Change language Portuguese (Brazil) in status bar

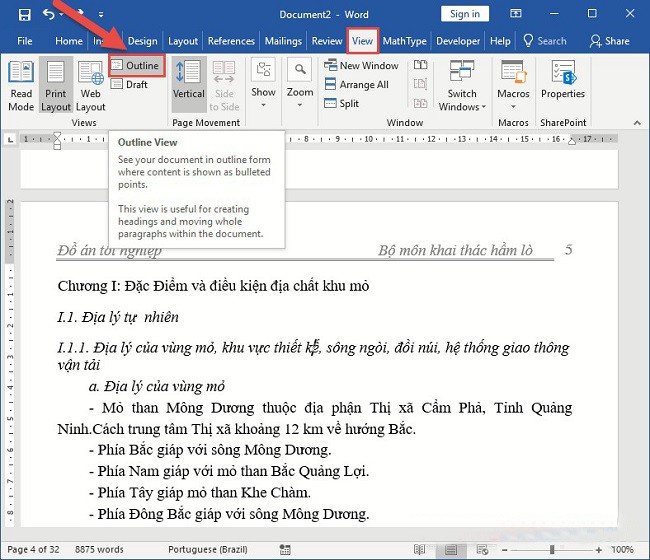coord(208,550)
